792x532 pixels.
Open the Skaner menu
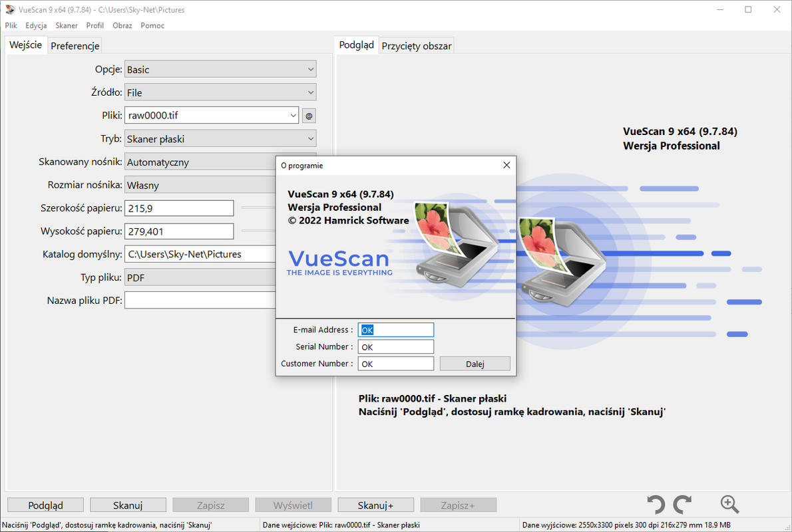tap(67, 25)
